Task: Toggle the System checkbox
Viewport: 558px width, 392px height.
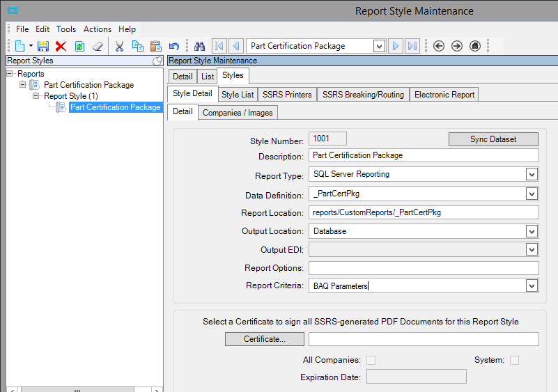Action: 514,360
